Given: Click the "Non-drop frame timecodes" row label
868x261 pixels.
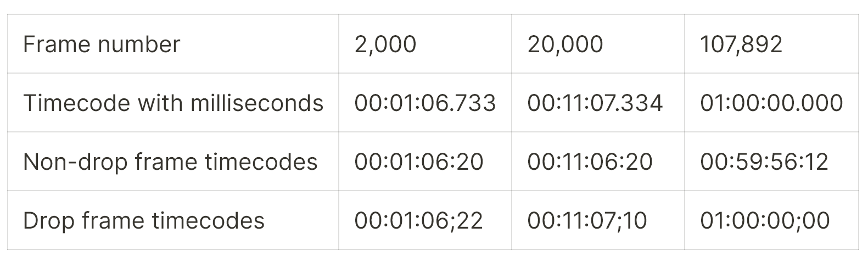Looking at the screenshot, I should tap(170, 162).
